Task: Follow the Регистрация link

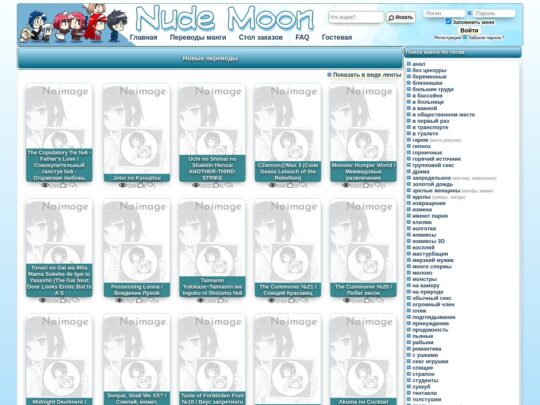Action: [x=447, y=38]
